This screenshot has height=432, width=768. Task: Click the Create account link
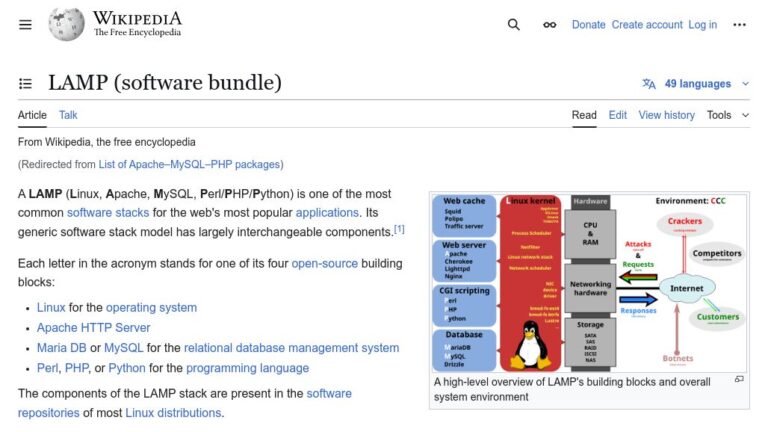click(x=647, y=24)
